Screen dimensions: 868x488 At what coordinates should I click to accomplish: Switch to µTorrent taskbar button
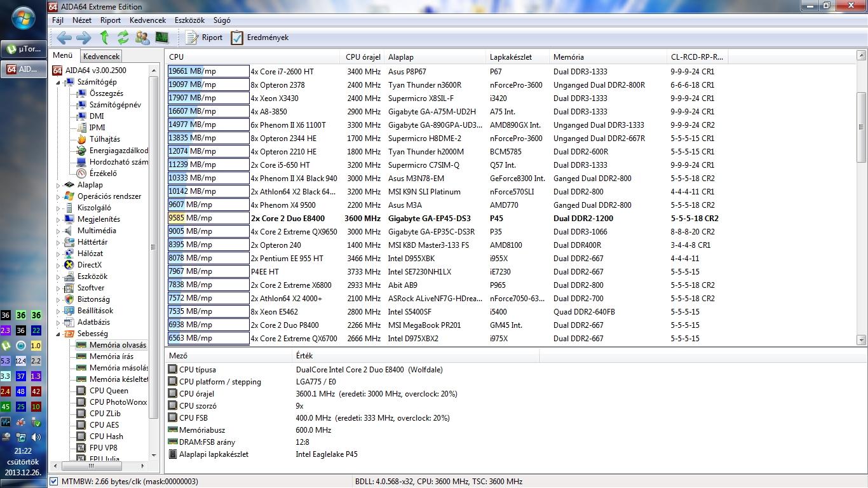[x=24, y=48]
